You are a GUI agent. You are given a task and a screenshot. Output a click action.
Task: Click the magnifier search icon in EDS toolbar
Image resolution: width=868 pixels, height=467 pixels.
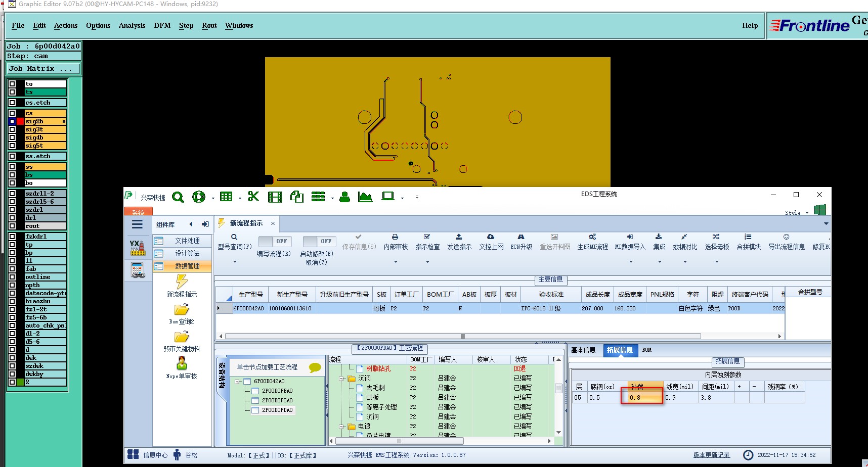tap(178, 197)
